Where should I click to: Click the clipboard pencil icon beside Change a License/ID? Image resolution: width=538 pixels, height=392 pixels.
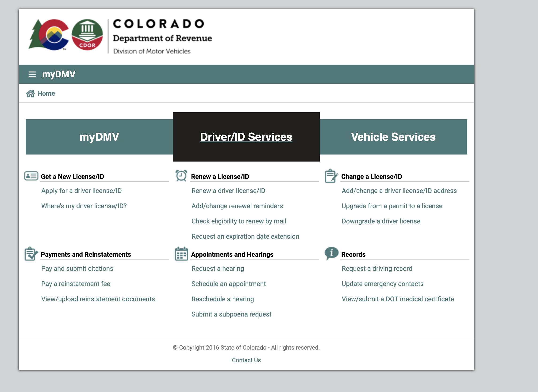331,176
